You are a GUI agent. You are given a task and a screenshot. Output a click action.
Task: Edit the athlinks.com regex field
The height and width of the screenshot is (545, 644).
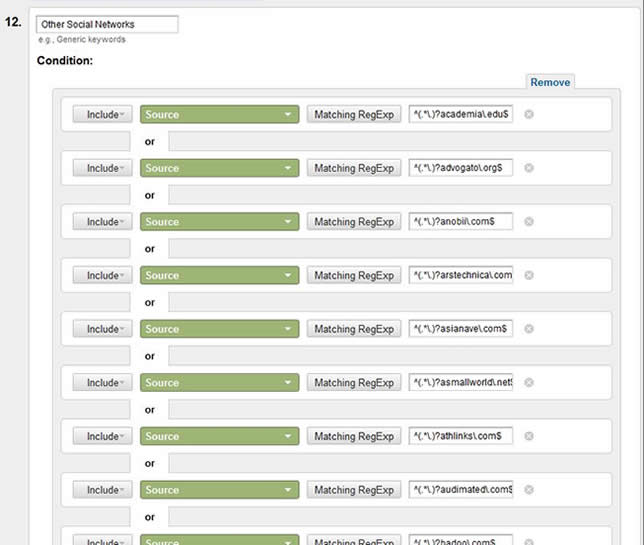[x=461, y=435]
